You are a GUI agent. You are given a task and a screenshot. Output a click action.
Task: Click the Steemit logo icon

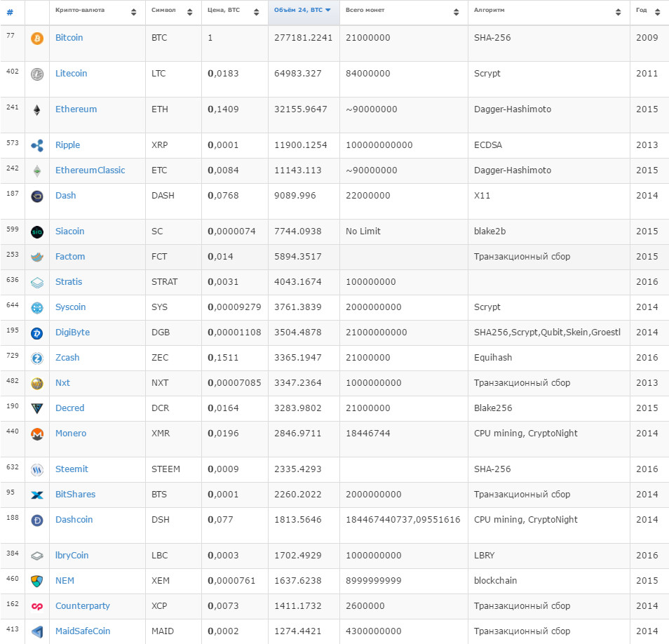(37, 470)
